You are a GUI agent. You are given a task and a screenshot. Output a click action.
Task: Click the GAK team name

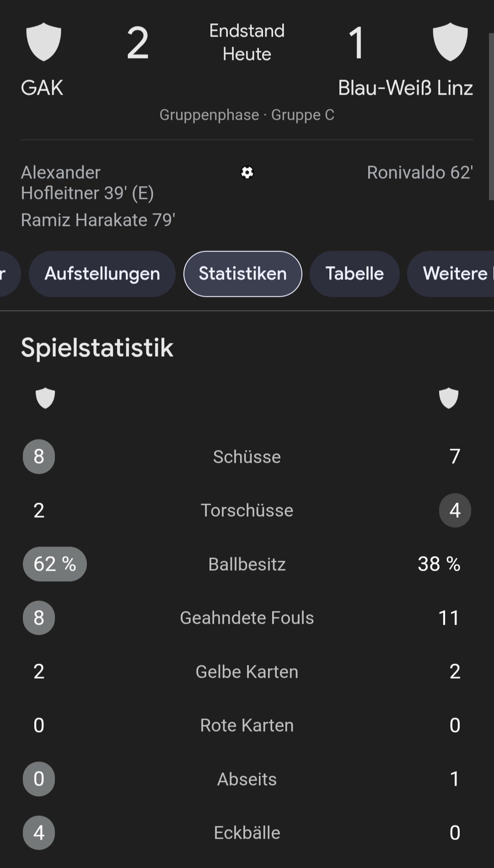click(x=42, y=88)
